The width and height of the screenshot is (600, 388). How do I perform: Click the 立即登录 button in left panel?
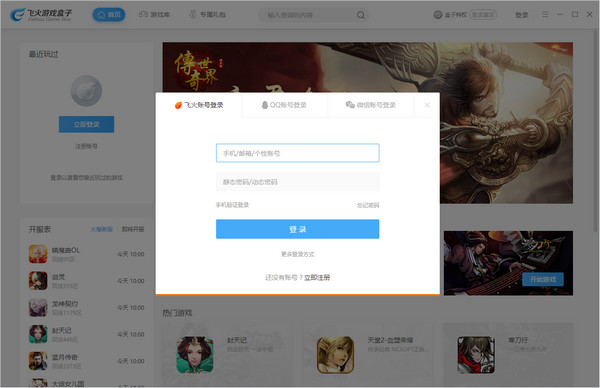[x=86, y=124]
